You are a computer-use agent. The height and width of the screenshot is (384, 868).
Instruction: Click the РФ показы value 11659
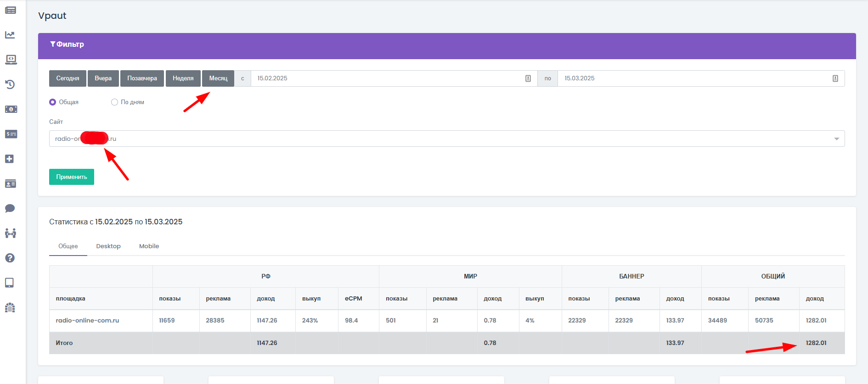[167, 320]
